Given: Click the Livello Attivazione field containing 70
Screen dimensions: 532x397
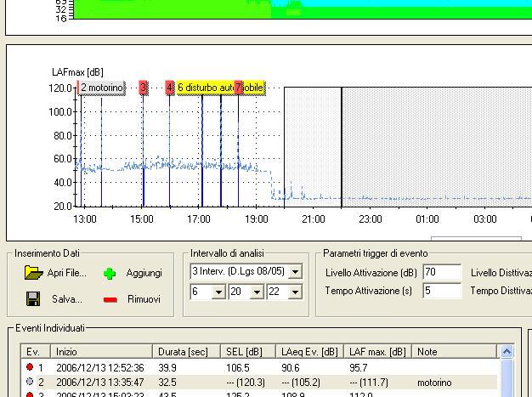Looking at the screenshot, I should [x=442, y=272].
